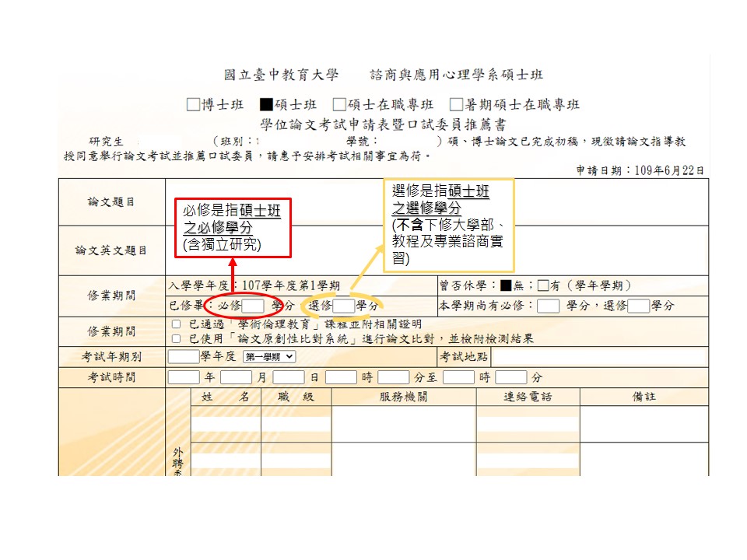The height and width of the screenshot is (560, 747).
Task: Click the exam time 月 field
Action: [236, 377]
